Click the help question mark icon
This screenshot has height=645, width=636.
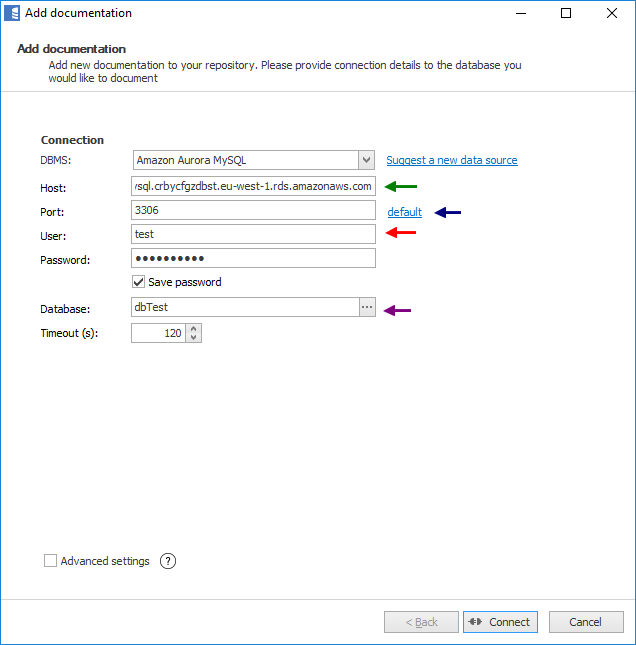click(168, 561)
